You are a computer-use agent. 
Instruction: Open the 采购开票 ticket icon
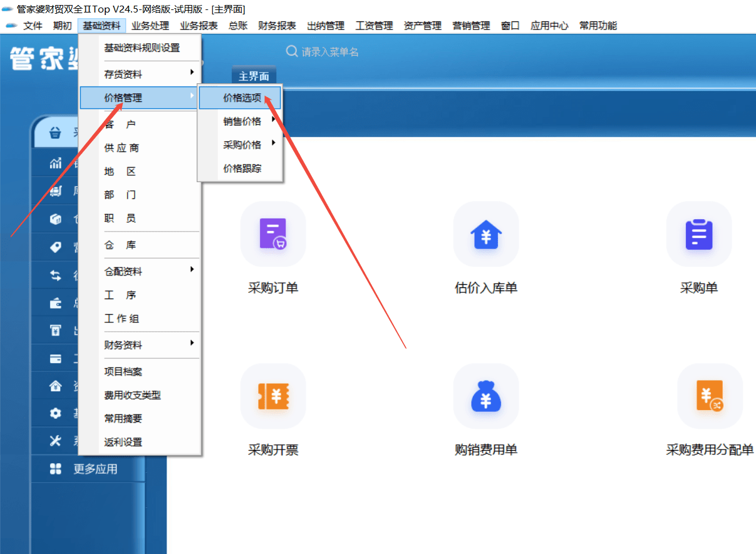click(x=273, y=396)
